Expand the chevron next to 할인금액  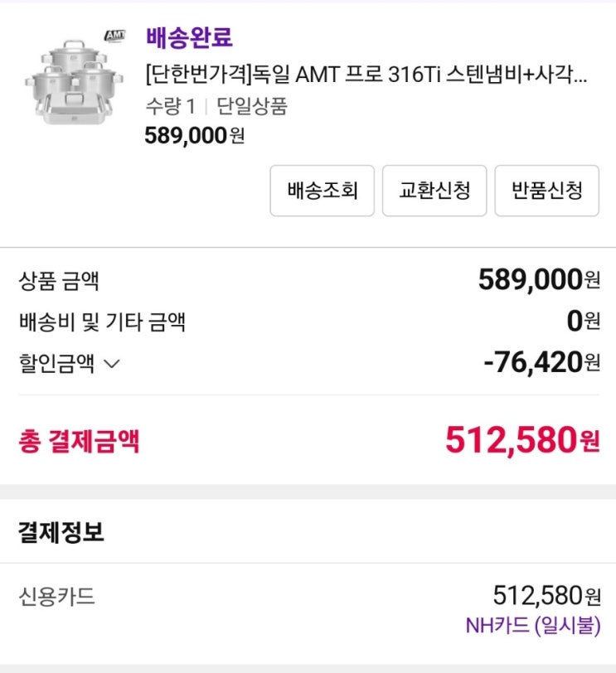[112, 364]
